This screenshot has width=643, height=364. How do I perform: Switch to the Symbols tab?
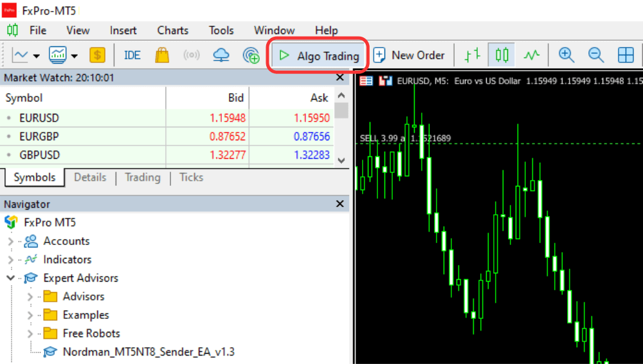35,177
